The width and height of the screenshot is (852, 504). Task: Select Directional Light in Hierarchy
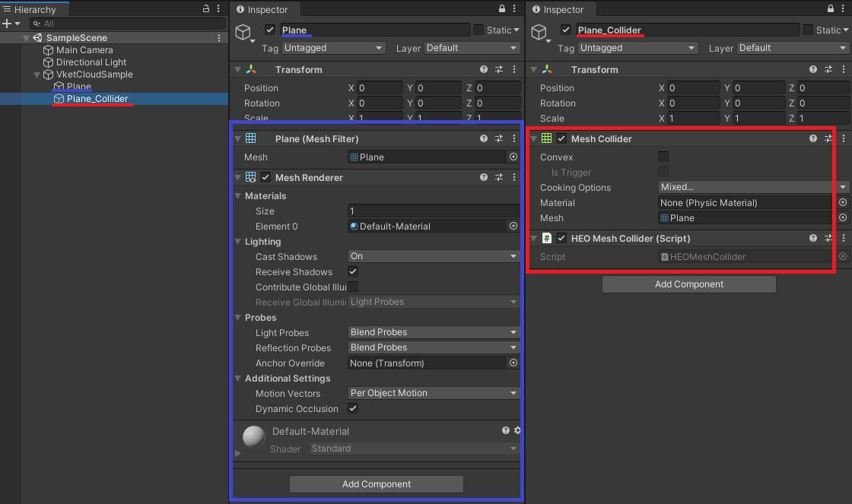point(91,62)
